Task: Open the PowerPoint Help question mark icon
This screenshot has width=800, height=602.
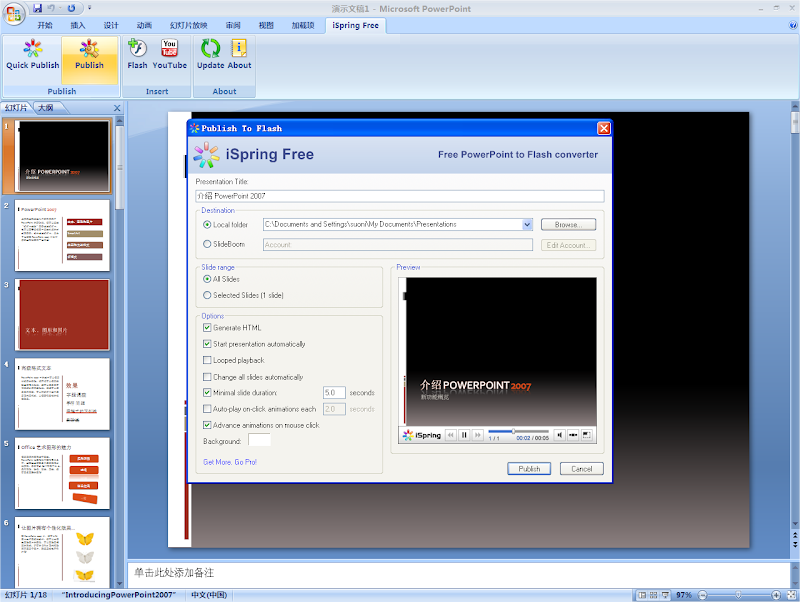Action: 793,25
